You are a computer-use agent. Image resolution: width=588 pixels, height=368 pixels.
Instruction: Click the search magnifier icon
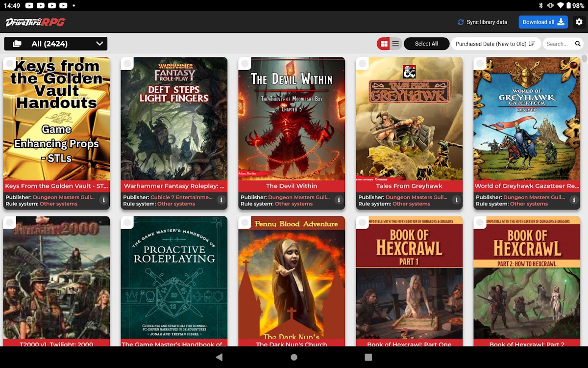[x=578, y=44]
